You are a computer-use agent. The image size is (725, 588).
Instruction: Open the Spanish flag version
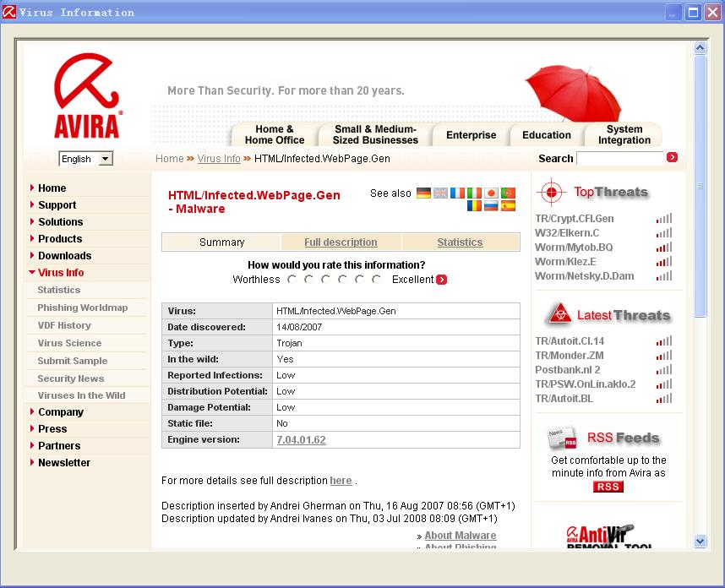(x=508, y=205)
